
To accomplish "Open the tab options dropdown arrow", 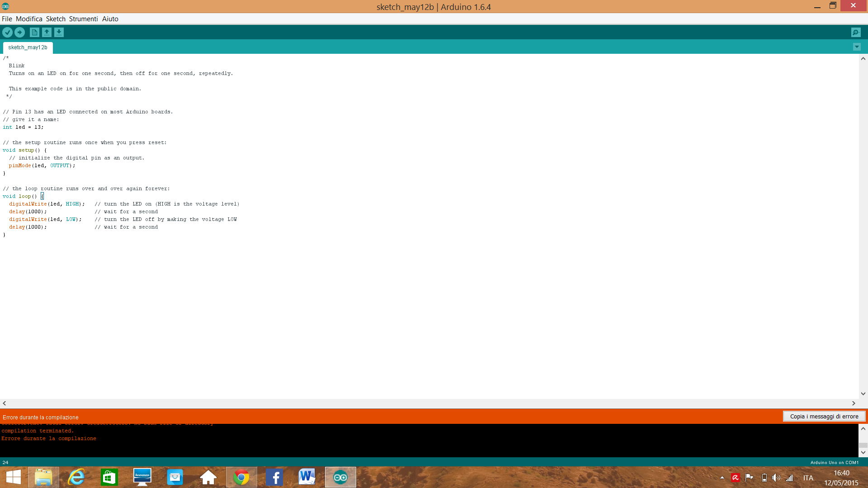I will (857, 47).
